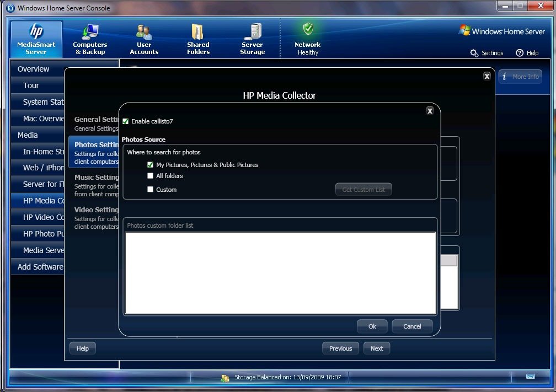This screenshot has width=556, height=392.
Task: Go to Next settings page
Action: [377, 348]
